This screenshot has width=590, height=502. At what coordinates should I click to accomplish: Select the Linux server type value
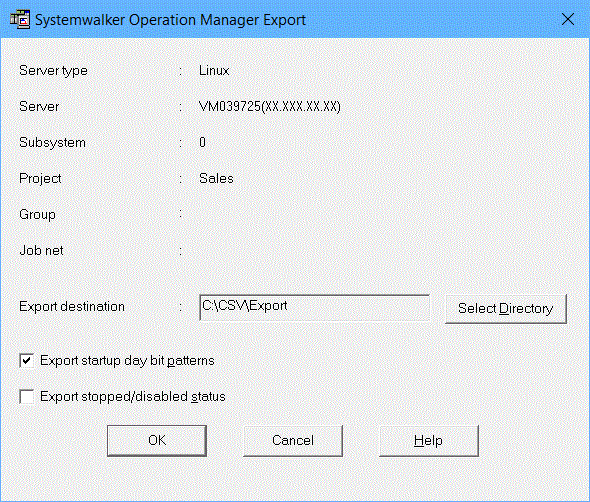point(214,70)
